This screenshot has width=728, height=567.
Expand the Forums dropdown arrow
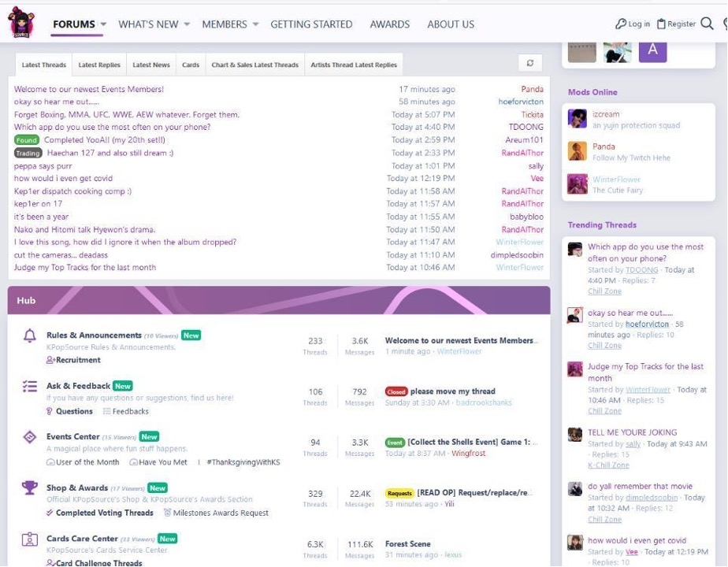(103, 24)
